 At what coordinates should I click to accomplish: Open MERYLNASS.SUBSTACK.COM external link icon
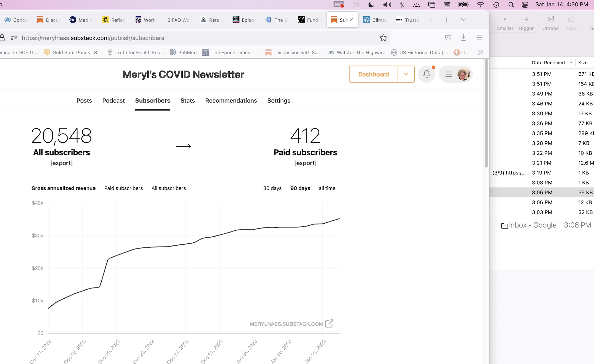pos(329,323)
